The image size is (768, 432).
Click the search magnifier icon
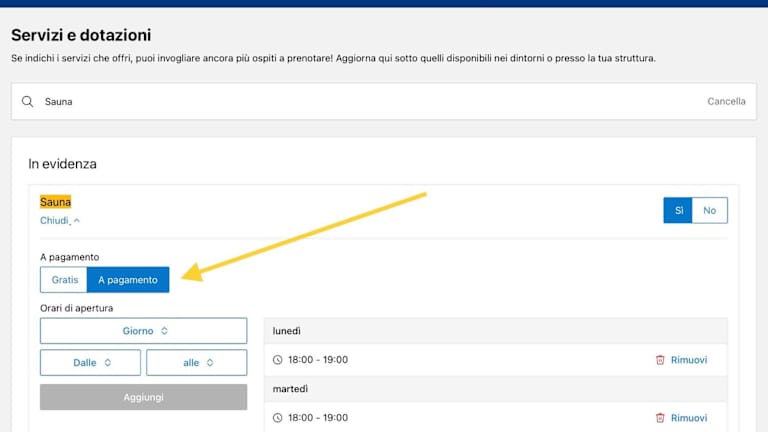click(x=28, y=102)
